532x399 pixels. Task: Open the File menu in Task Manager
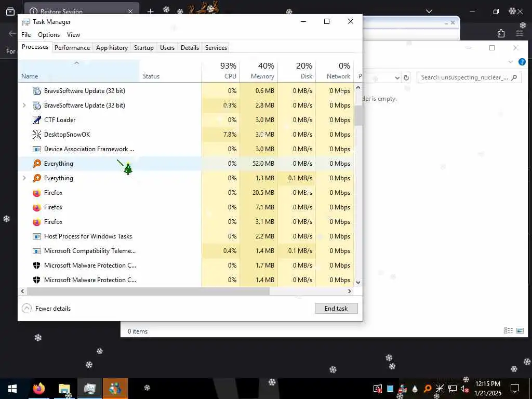[x=26, y=35]
